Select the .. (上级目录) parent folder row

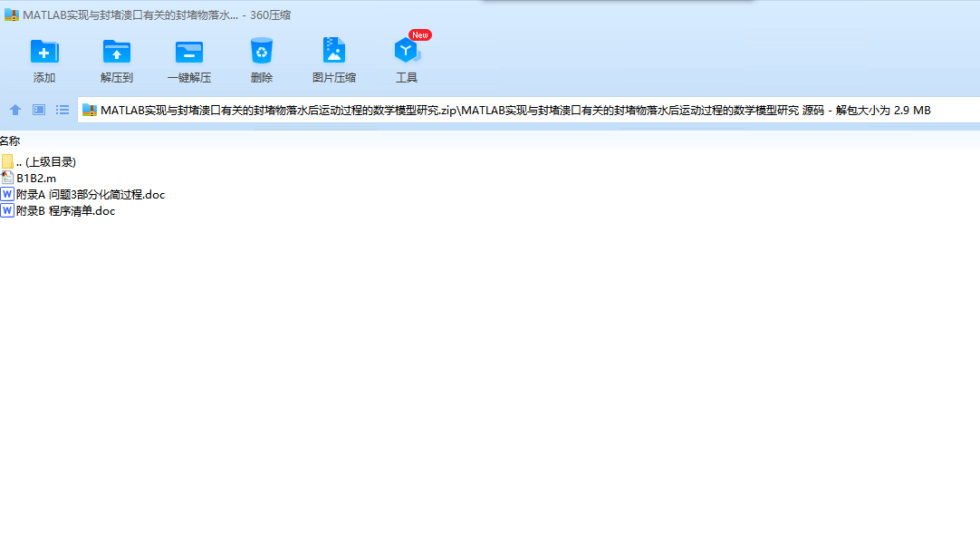39,162
